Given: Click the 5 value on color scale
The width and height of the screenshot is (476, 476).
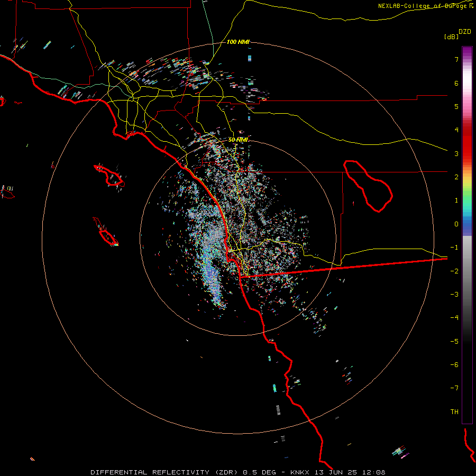Looking at the screenshot, I should (456, 106).
